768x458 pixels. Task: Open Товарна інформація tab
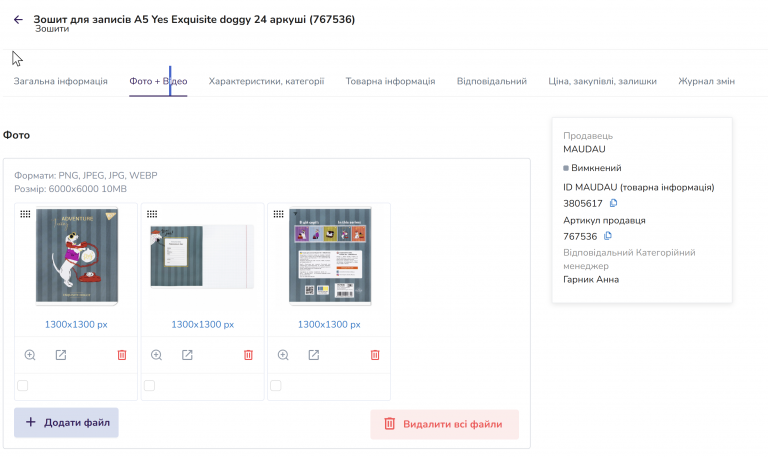point(390,81)
